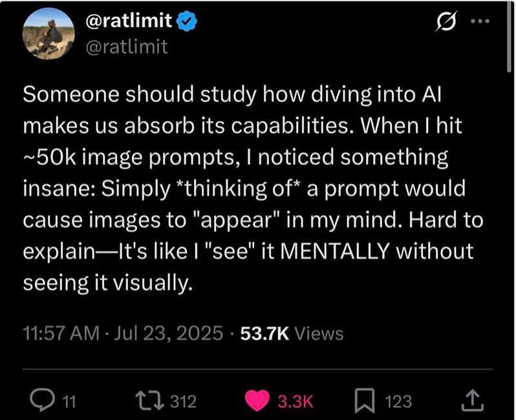Click the reply count 11
This screenshot has width=516, height=420.
coord(69,402)
